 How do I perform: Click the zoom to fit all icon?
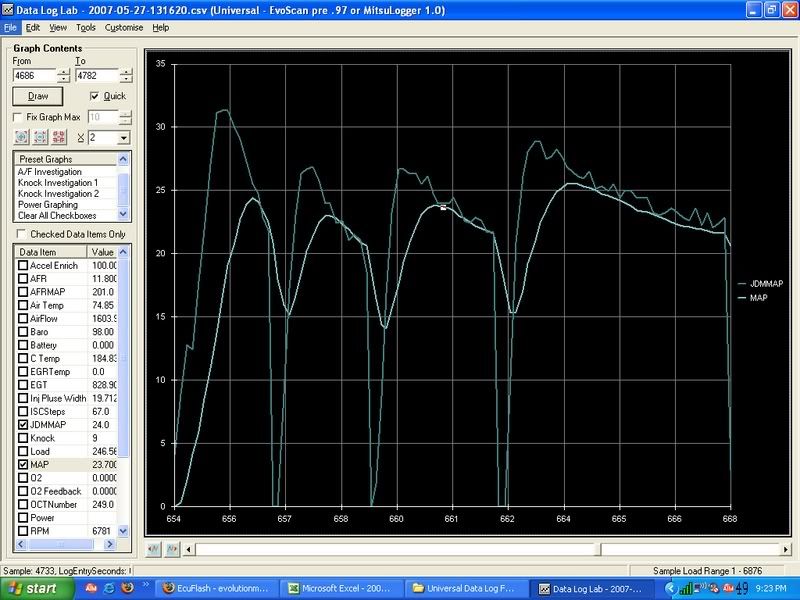(x=59, y=137)
